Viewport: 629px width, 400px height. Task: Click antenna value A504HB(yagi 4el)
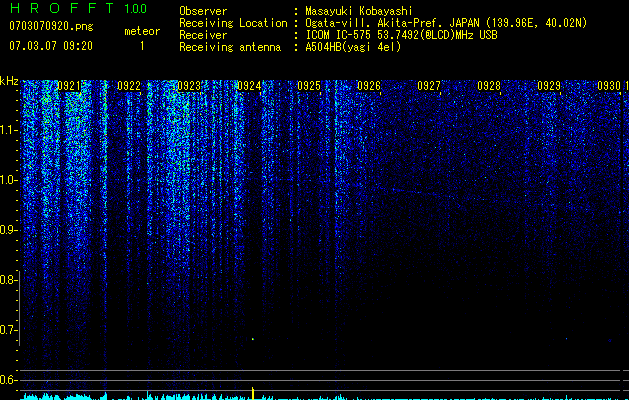[353, 47]
